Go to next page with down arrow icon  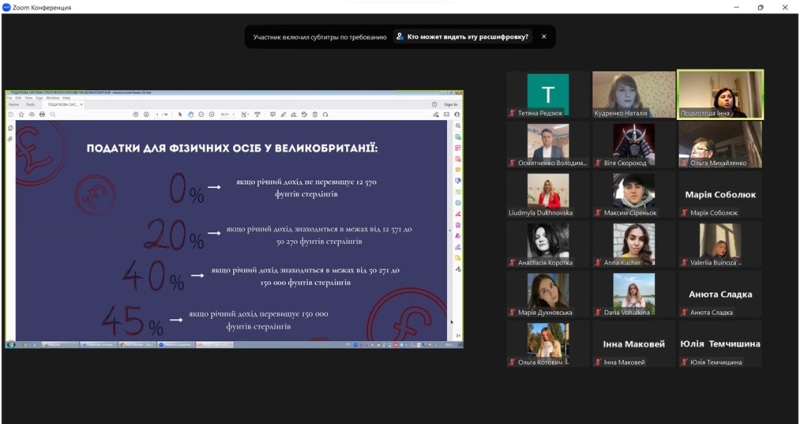pyautogui.click(x=146, y=114)
